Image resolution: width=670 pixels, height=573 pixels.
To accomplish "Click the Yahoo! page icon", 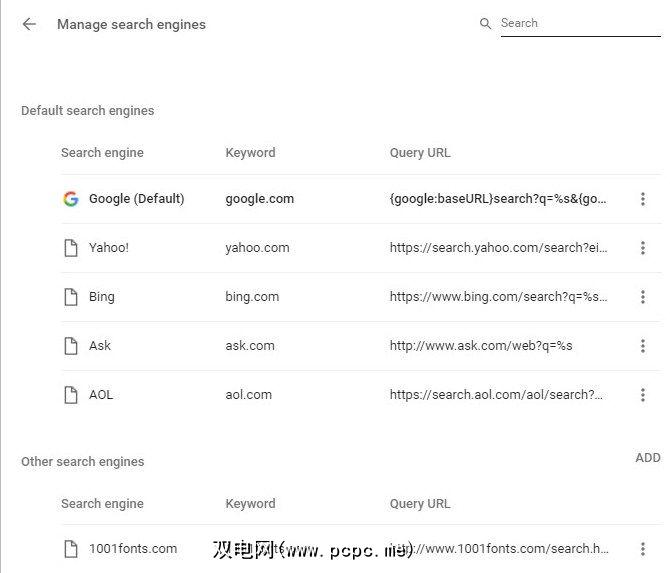I will click(70, 248).
